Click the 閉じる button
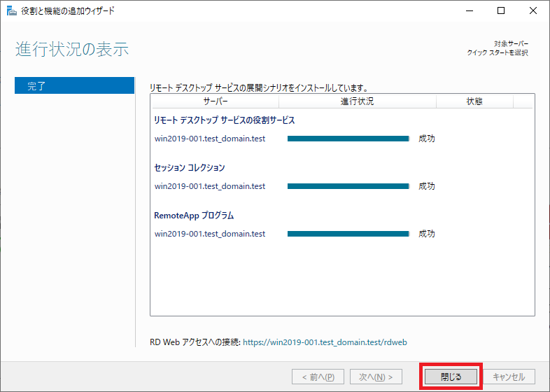The image size is (550, 392). (451, 377)
